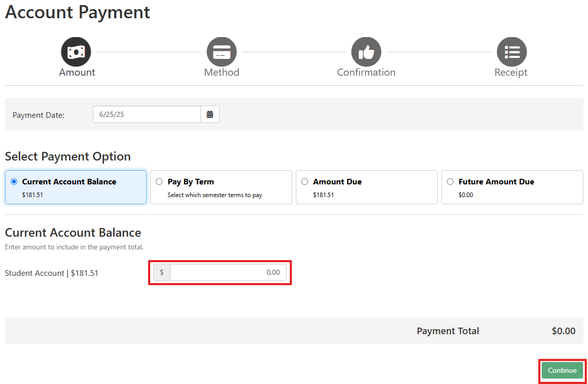This screenshot has width=588, height=384.
Task: Click into the Payment Date field
Action: point(147,115)
